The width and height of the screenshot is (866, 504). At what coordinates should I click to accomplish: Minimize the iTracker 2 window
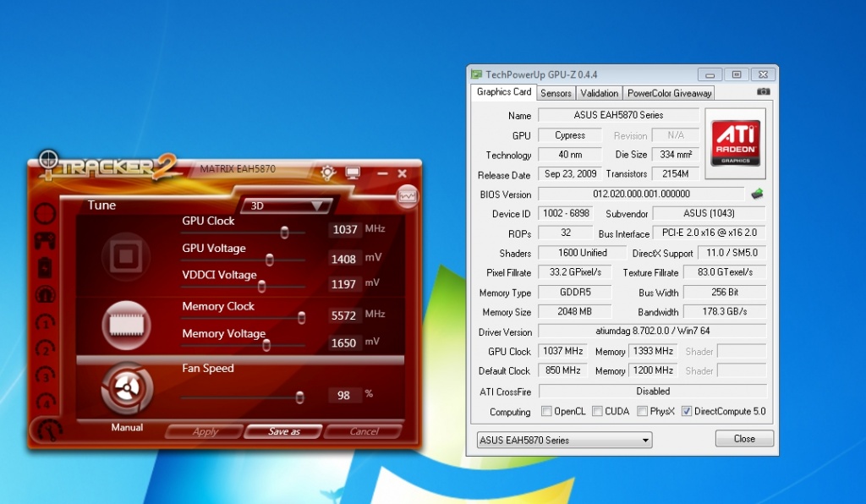(x=383, y=174)
